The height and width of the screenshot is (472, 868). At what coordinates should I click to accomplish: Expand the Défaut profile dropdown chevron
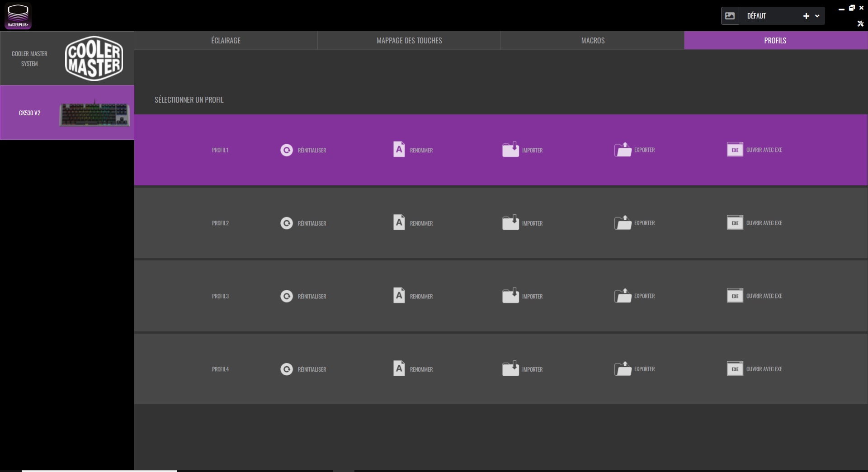tap(817, 16)
